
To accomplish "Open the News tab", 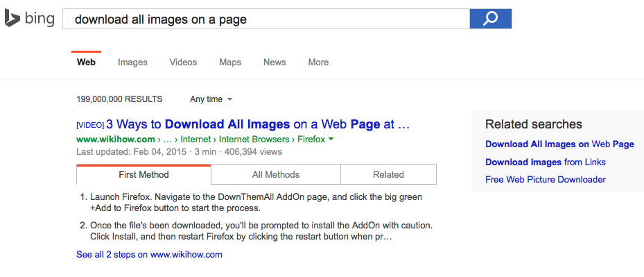I will coord(275,62).
